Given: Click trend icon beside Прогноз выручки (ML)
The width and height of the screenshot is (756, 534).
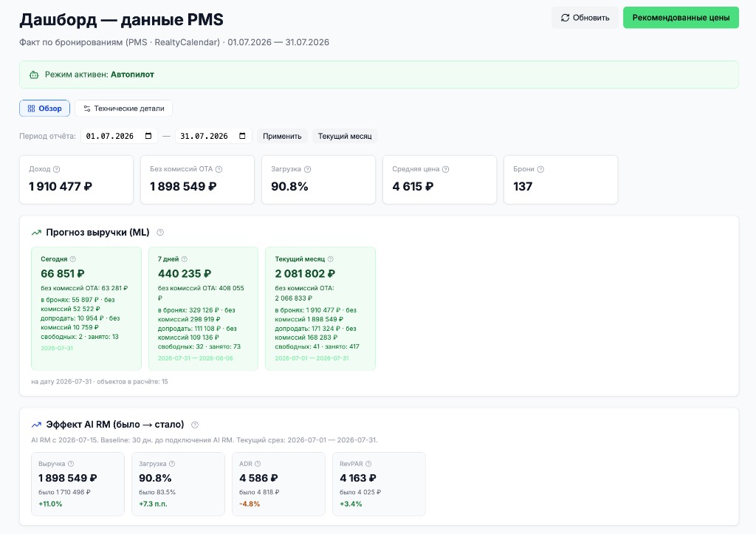Looking at the screenshot, I should (x=36, y=233).
